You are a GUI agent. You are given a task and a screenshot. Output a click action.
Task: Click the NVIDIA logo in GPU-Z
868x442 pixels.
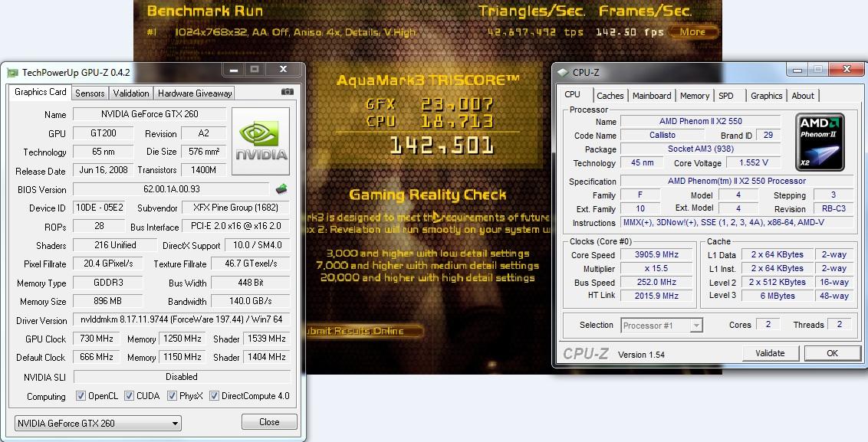(261, 141)
